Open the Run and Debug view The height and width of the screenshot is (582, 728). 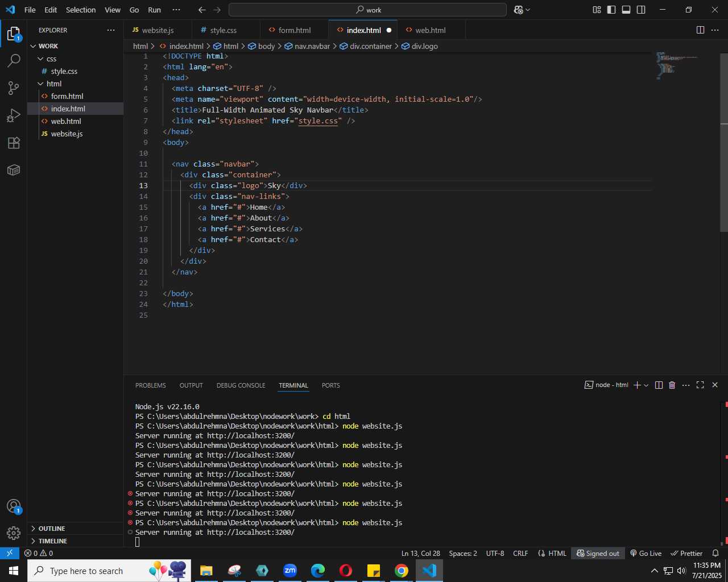tap(14, 115)
